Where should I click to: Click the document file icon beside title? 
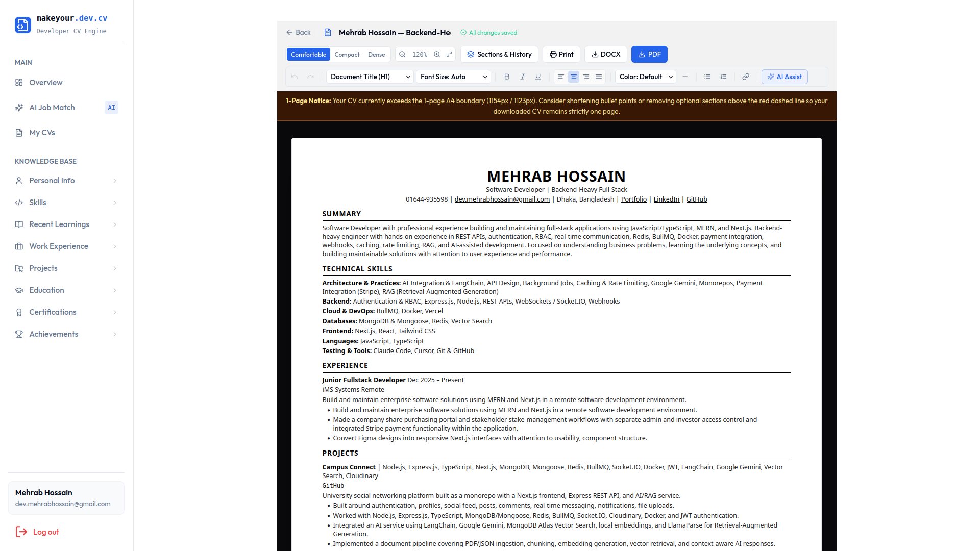328,32
